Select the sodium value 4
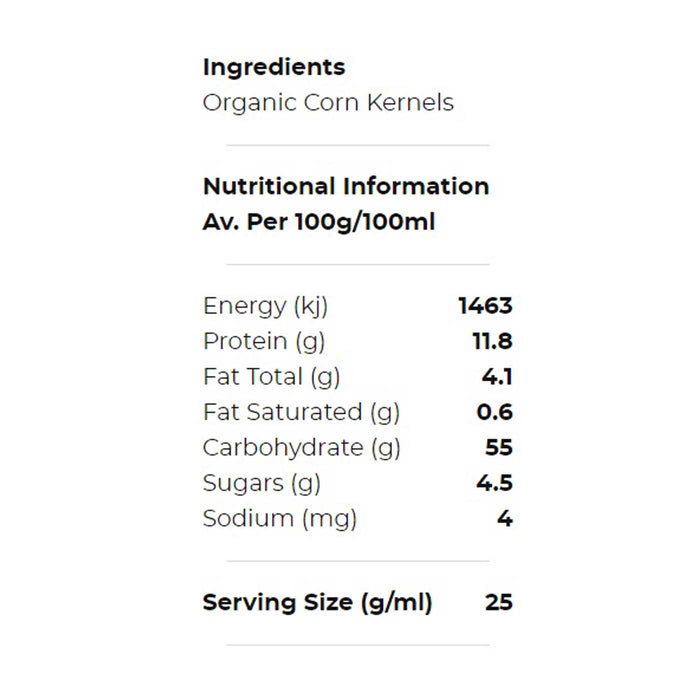700x700 pixels. 505,519
